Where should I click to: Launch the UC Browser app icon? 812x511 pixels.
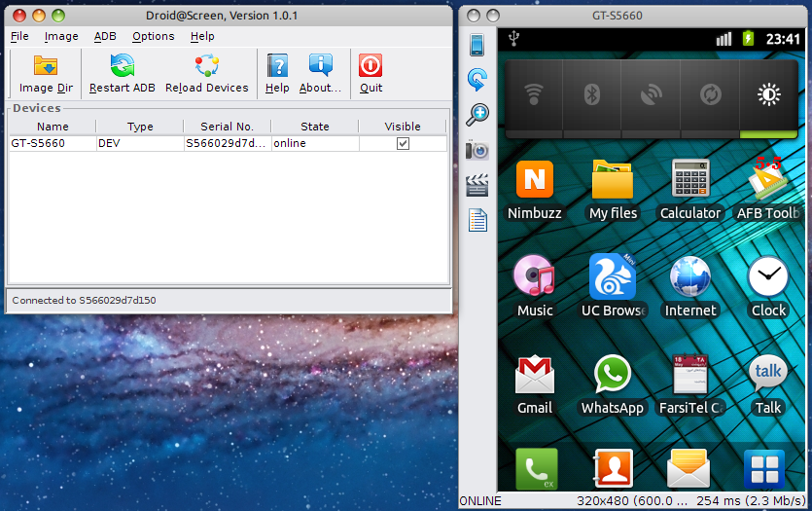click(612, 277)
